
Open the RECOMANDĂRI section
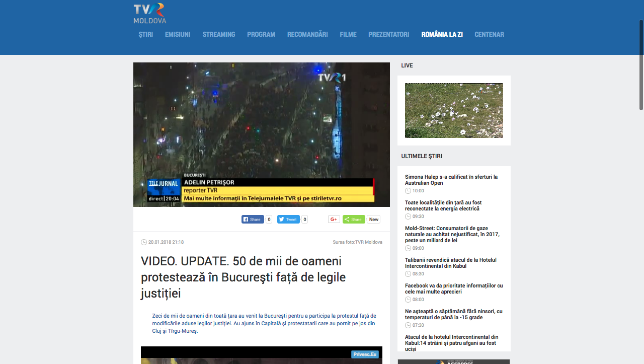click(307, 35)
